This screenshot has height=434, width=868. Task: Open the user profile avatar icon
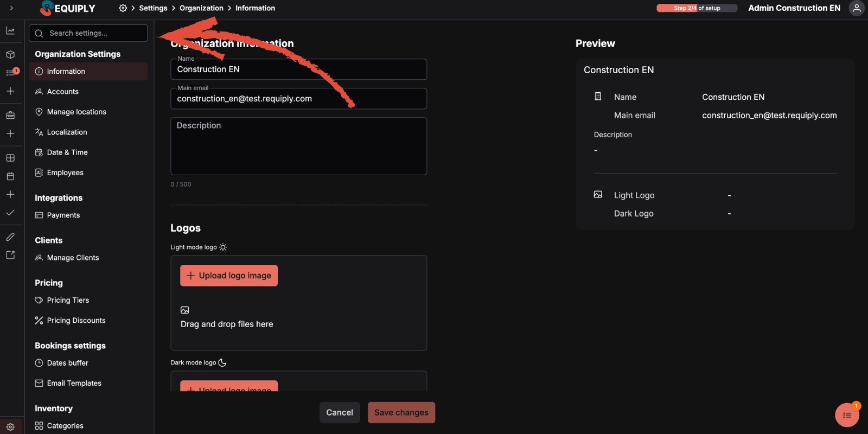[857, 8]
